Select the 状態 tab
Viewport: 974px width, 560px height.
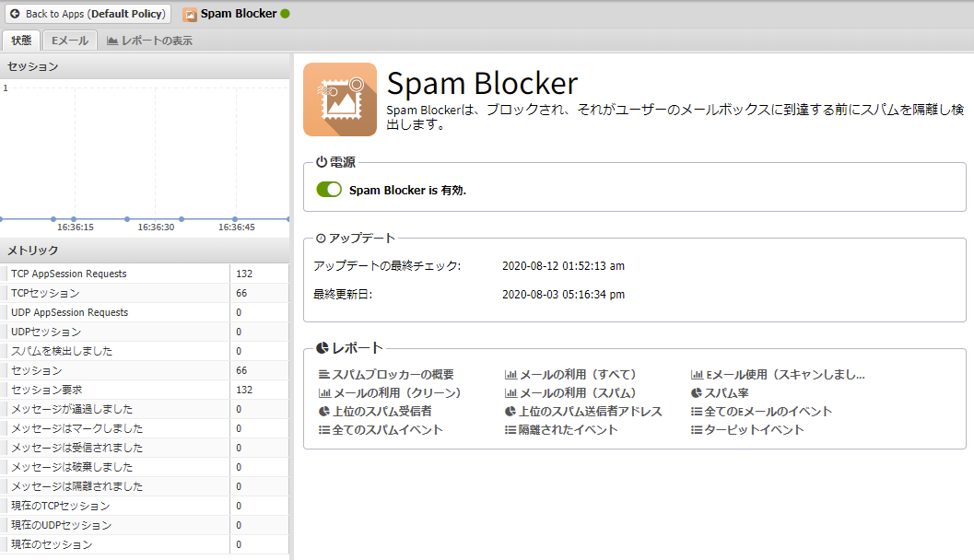(21, 41)
